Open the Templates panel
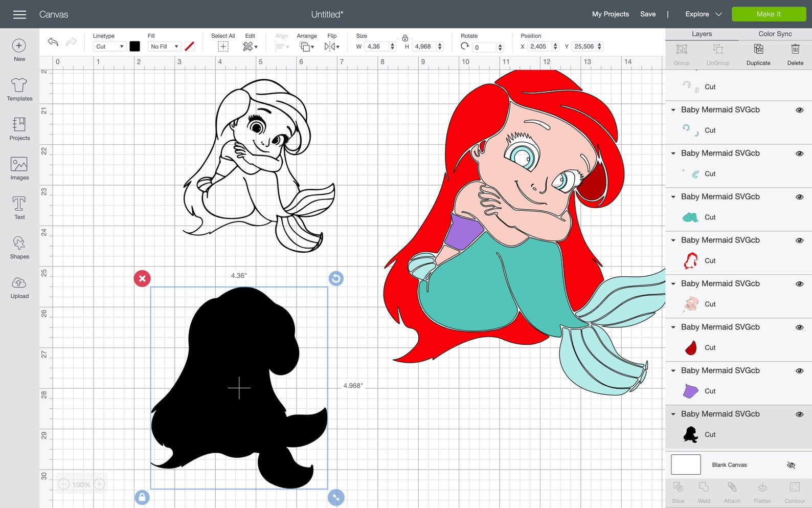The width and height of the screenshot is (812, 508). tap(19, 89)
